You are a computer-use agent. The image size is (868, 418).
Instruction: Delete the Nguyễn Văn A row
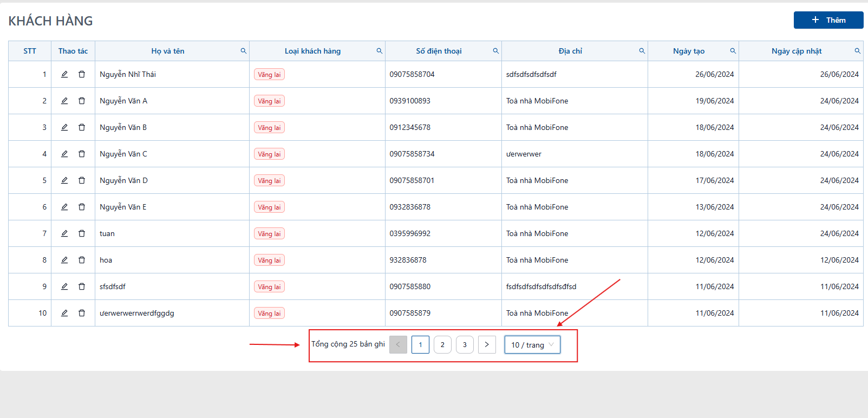pos(82,101)
